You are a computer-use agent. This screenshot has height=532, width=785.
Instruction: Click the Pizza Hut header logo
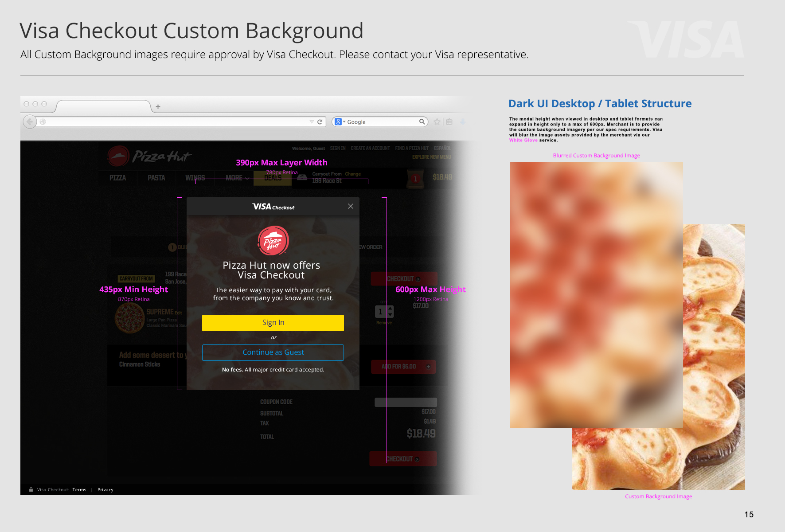[x=149, y=156]
